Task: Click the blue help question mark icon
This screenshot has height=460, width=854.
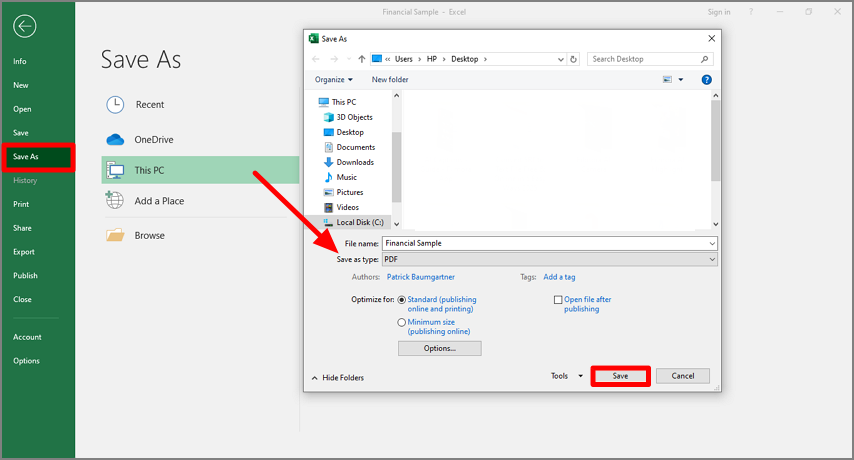Action: click(x=706, y=79)
